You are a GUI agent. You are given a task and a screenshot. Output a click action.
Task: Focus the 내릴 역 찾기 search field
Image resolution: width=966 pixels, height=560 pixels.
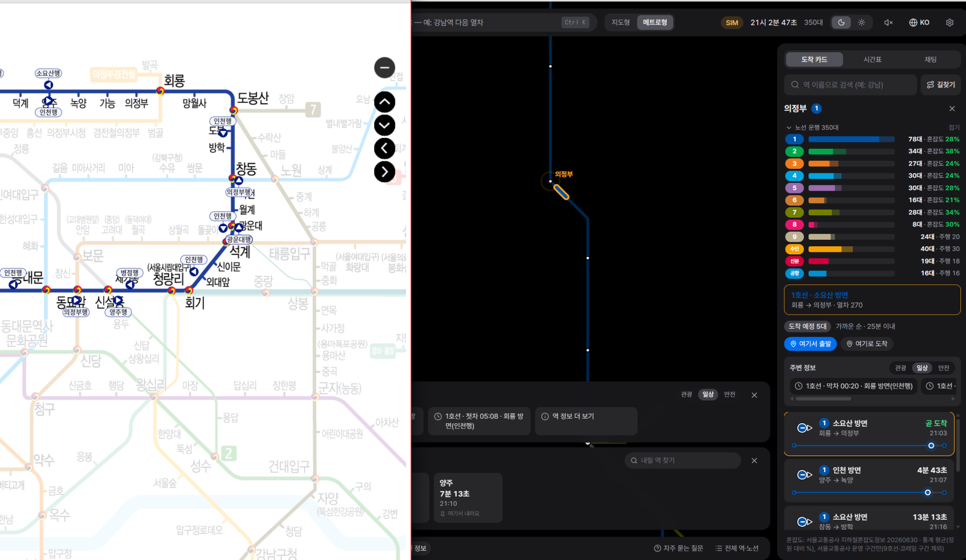(x=683, y=460)
